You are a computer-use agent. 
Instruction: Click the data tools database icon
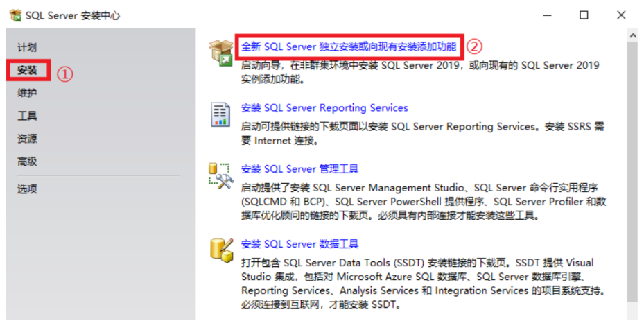point(221,250)
